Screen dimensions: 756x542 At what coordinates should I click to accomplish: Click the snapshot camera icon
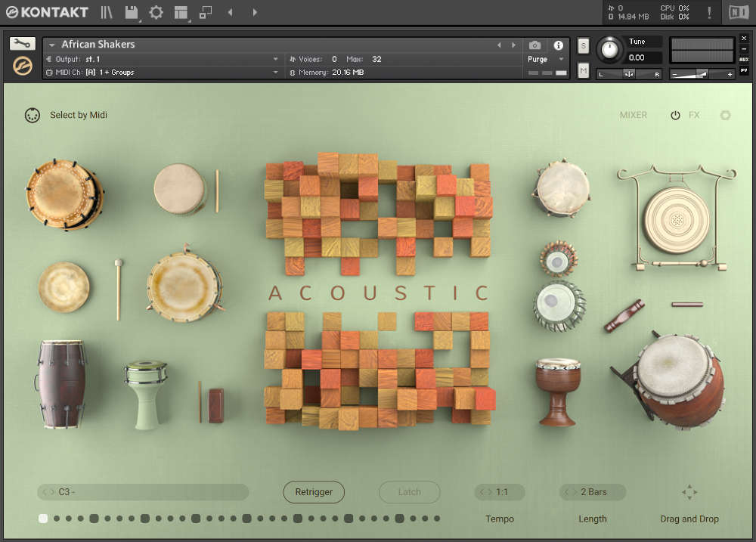535,45
